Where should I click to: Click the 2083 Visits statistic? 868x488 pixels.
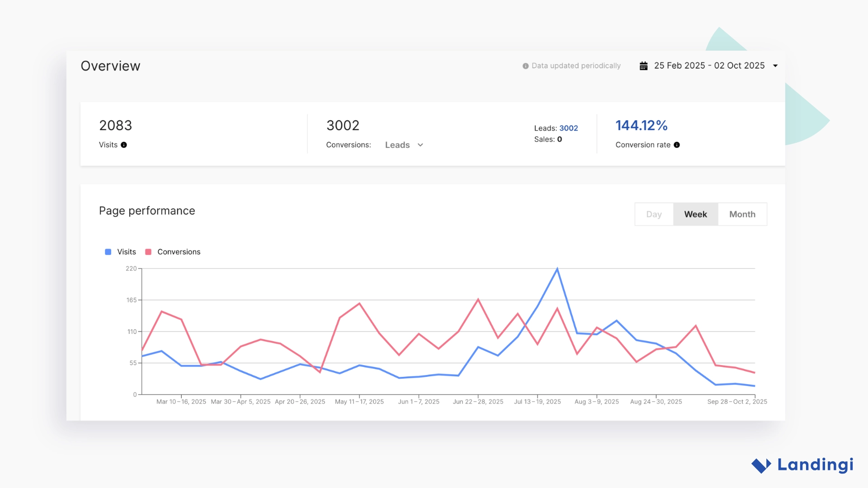(116, 126)
